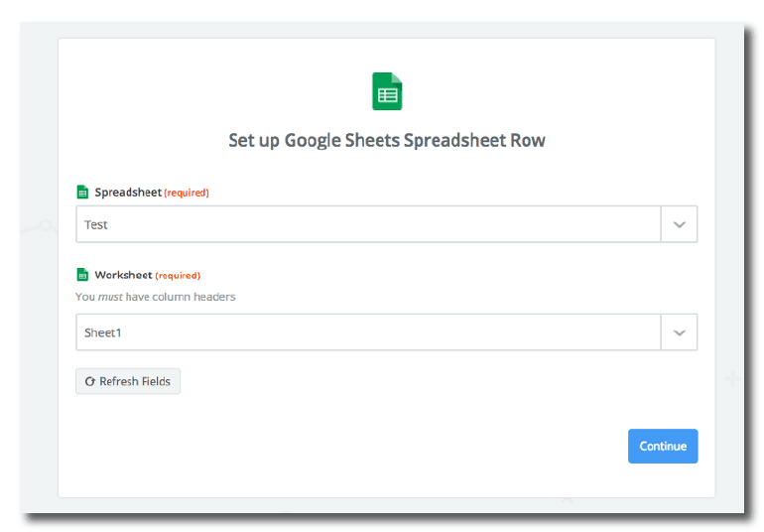This screenshot has height=532, width=764.
Task: Click the italic word "must" in the hint
Action: (110, 297)
